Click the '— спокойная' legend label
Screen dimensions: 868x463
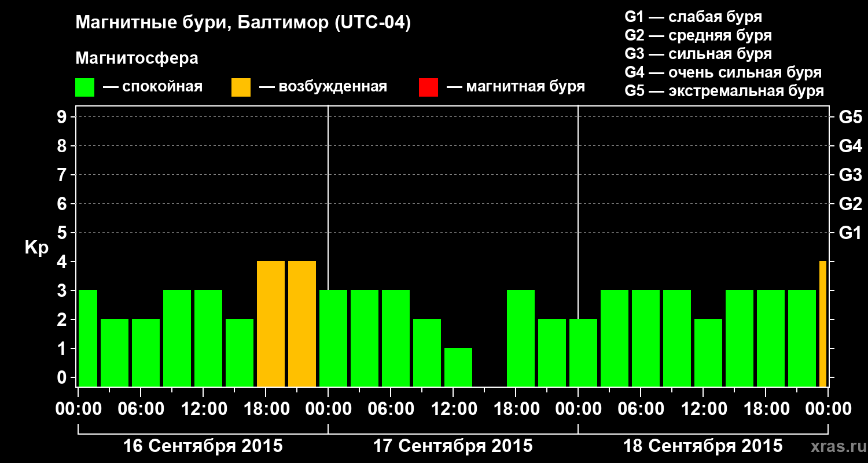coord(153,87)
